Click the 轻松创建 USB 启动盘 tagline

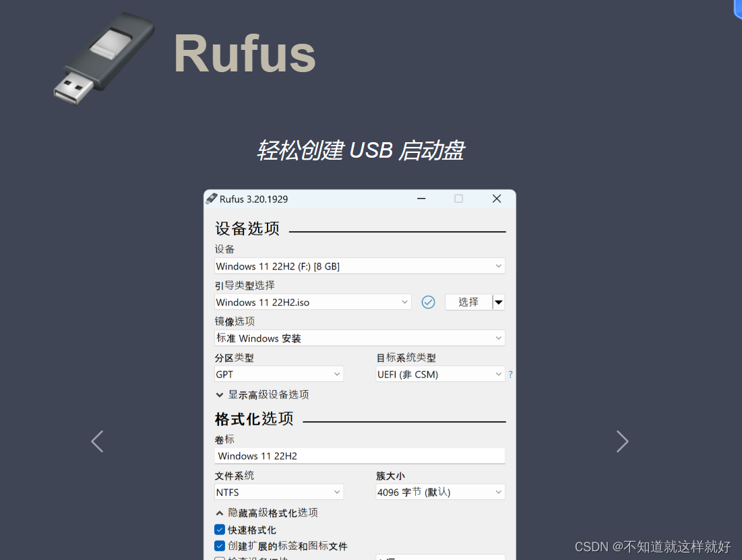361,150
